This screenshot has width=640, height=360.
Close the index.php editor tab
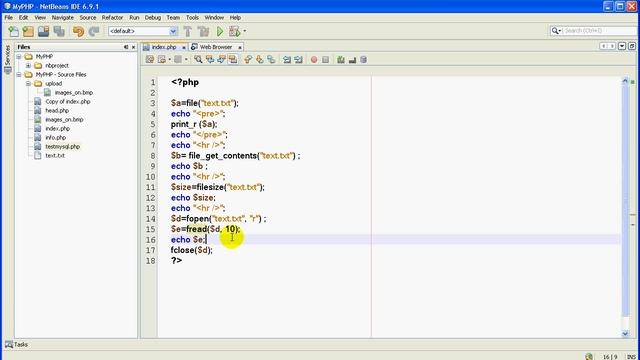[184, 47]
